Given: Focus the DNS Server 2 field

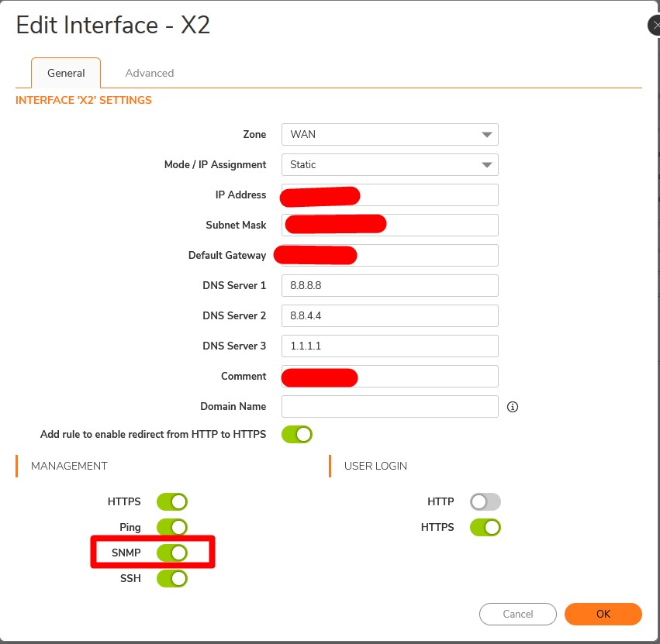Looking at the screenshot, I should [389, 315].
